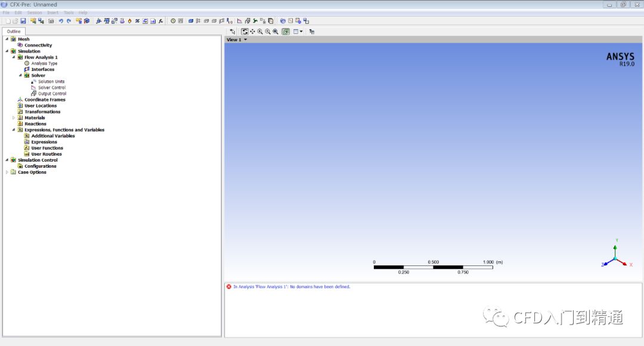Image resolution: width=644 pixels, height=346 pixels.
Task: Open the Insert menu
Action: click(52, 13)
